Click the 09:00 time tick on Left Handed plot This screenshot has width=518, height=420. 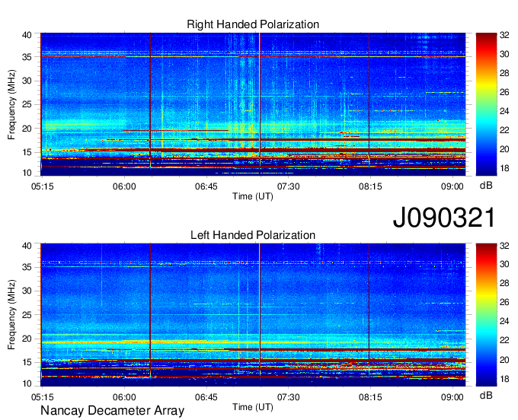coord(452,397)
